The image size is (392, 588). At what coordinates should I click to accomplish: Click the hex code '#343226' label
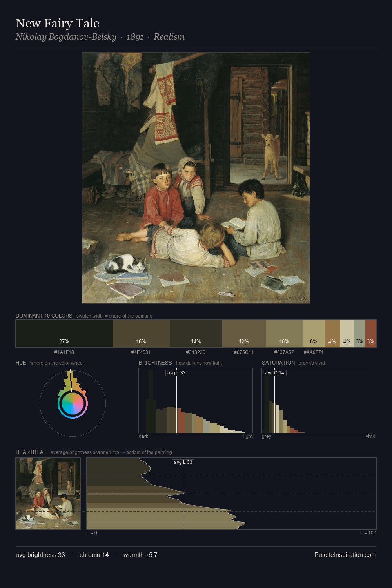(196, 352)
